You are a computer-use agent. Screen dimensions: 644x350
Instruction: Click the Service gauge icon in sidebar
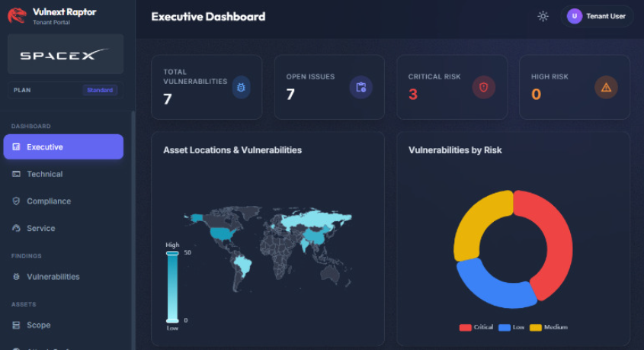coord(16,228)
